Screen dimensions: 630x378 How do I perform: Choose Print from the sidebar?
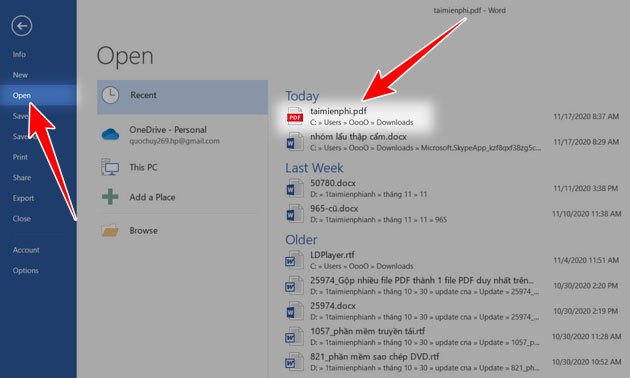[x=20, y=157]
